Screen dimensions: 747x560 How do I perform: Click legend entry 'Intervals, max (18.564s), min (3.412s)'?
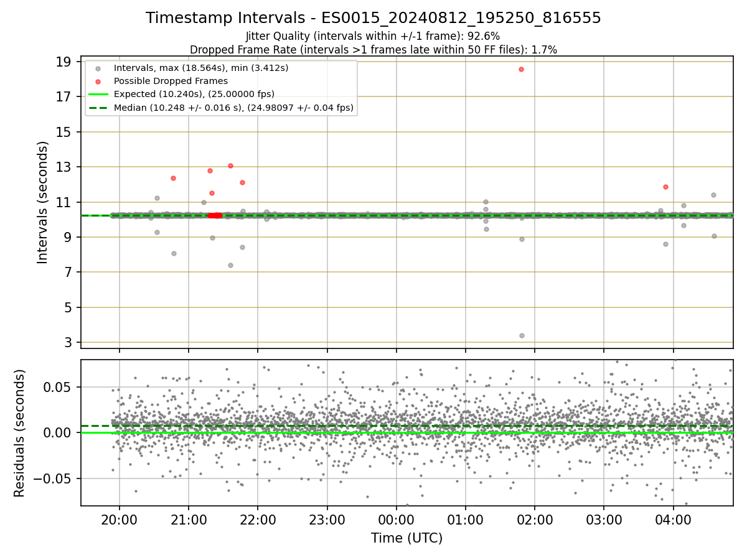[x=201, y=68]
